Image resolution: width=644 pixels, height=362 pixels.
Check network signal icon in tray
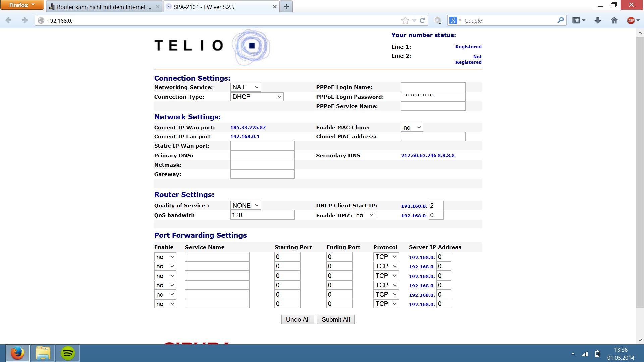585,354
